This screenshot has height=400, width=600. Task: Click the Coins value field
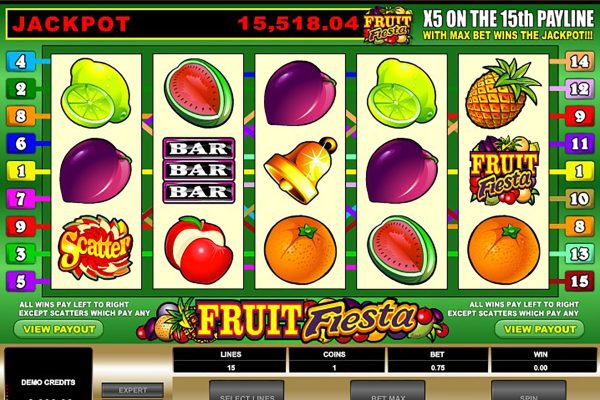334,367
